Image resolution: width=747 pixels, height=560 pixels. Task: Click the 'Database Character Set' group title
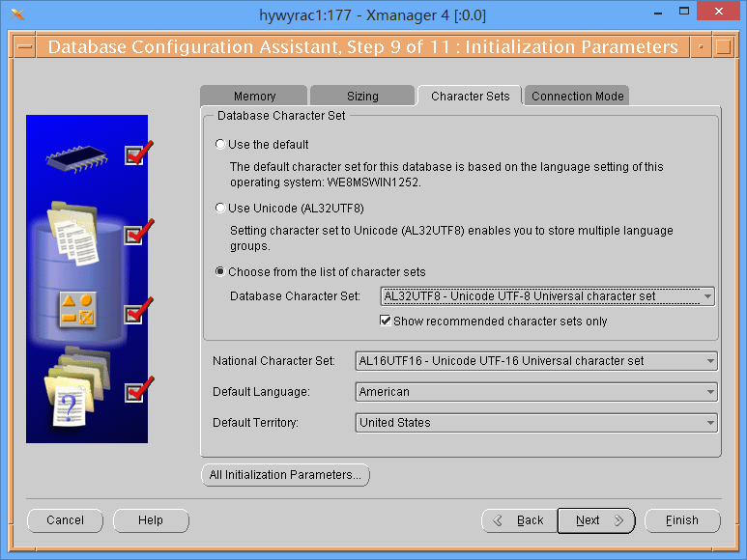[281, 116]
